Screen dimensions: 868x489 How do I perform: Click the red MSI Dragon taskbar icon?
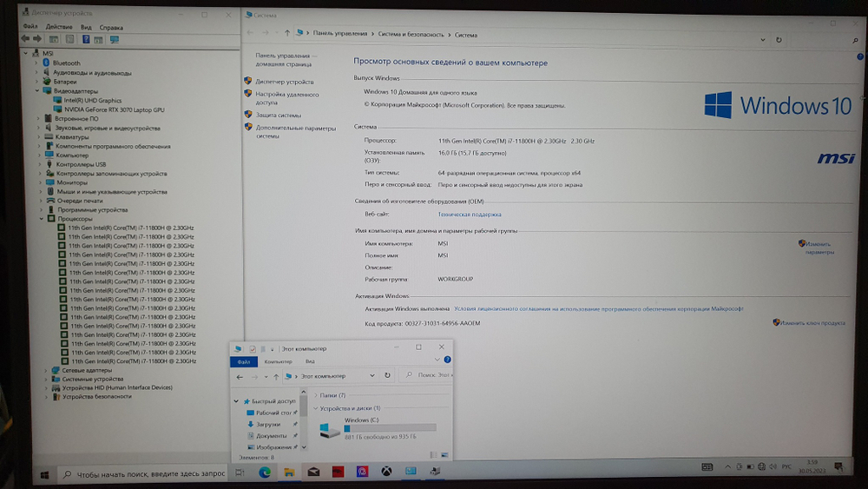click(338, 472)
